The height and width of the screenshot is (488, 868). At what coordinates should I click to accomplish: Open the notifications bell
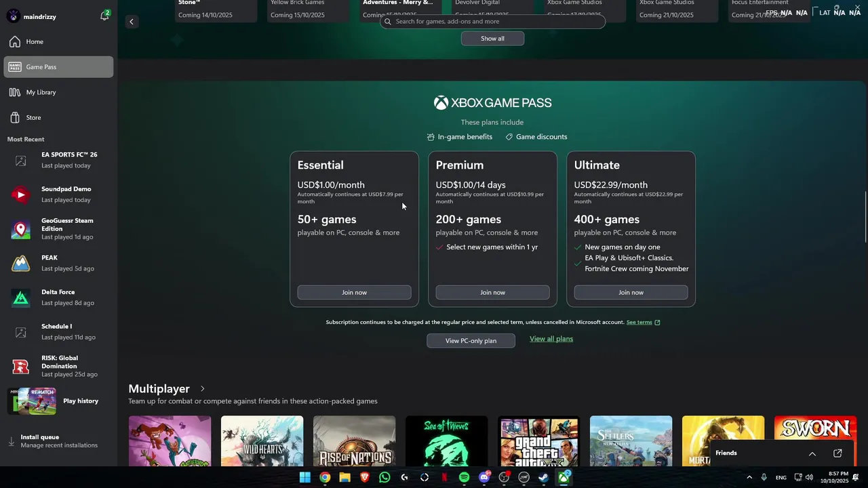[104, 16]
